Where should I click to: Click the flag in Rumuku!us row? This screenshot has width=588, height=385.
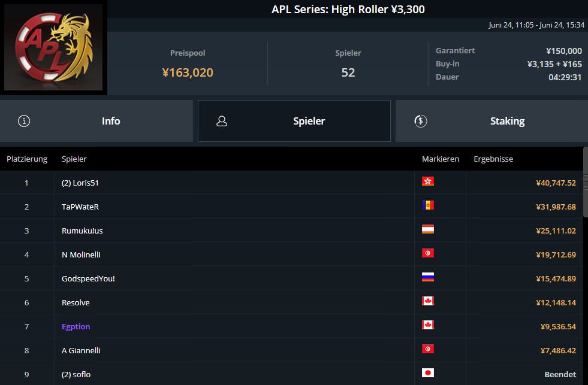428,229
